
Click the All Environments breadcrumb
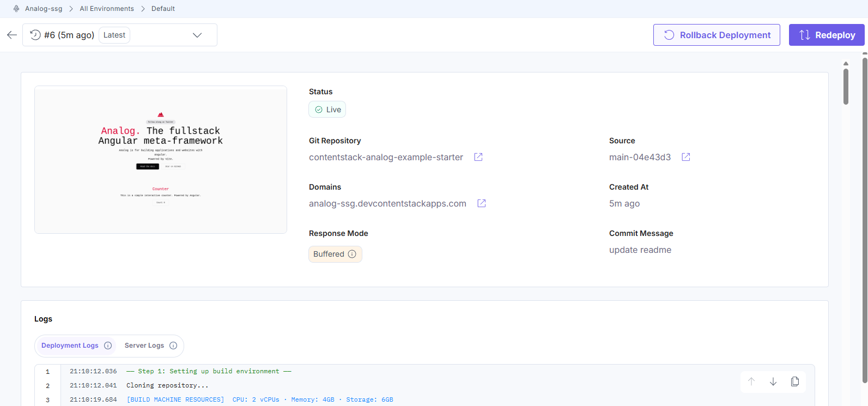tap(107, 9)
